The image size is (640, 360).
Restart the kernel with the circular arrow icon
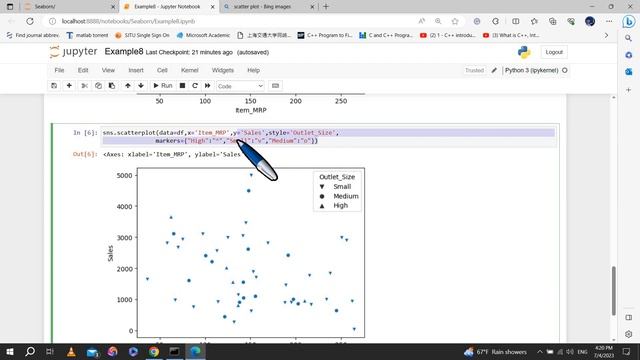pyautogui.click(x=195, y=86)
